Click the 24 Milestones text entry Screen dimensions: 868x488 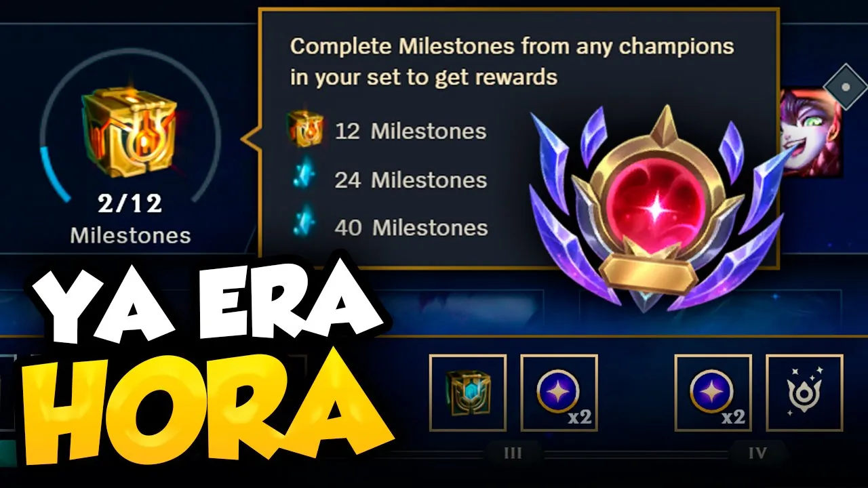[411, 180]
